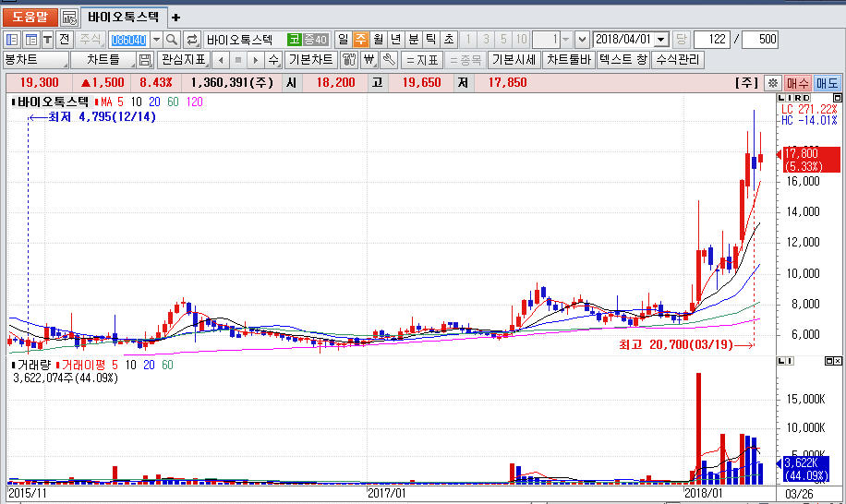Open the 도움말 help menu

[x=30, y=17]
